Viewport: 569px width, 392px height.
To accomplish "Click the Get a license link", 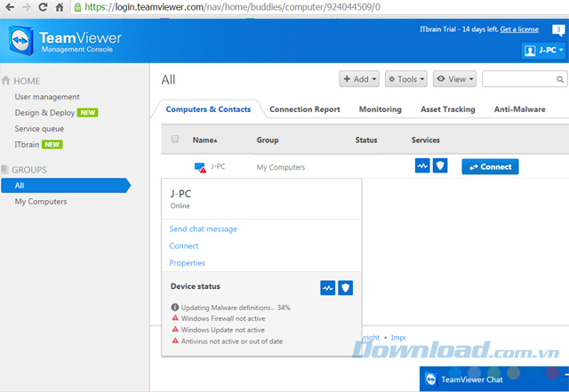I will tap(519, 29).
